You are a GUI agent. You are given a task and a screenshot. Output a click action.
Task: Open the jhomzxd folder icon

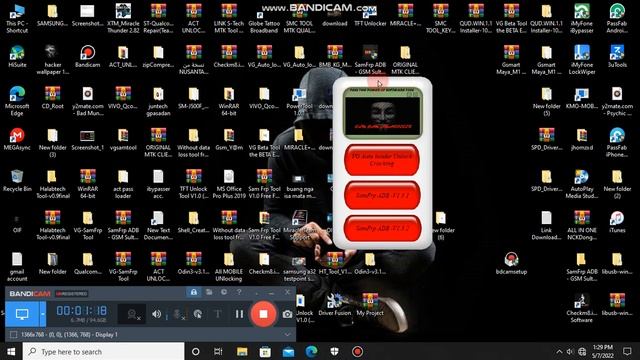[582, 140]
